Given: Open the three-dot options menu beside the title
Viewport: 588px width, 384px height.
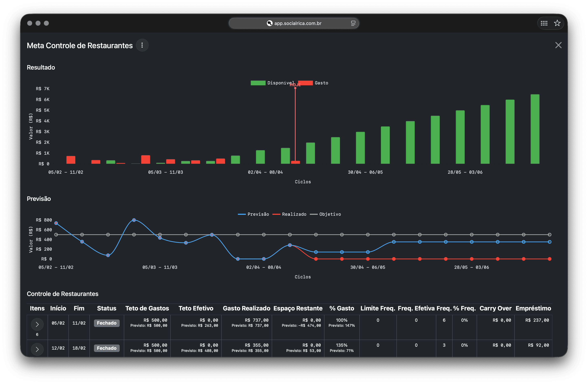Looking at the screenshot, I should (142, 45).
